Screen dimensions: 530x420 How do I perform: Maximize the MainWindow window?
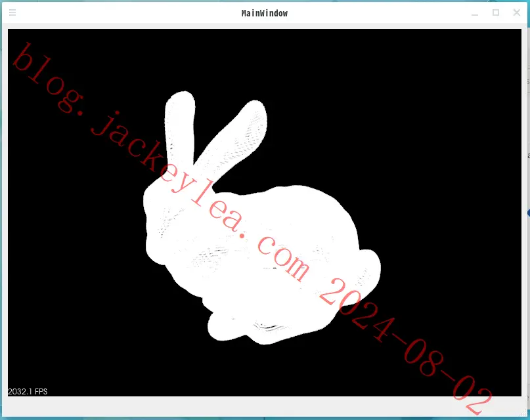(496, 13)
